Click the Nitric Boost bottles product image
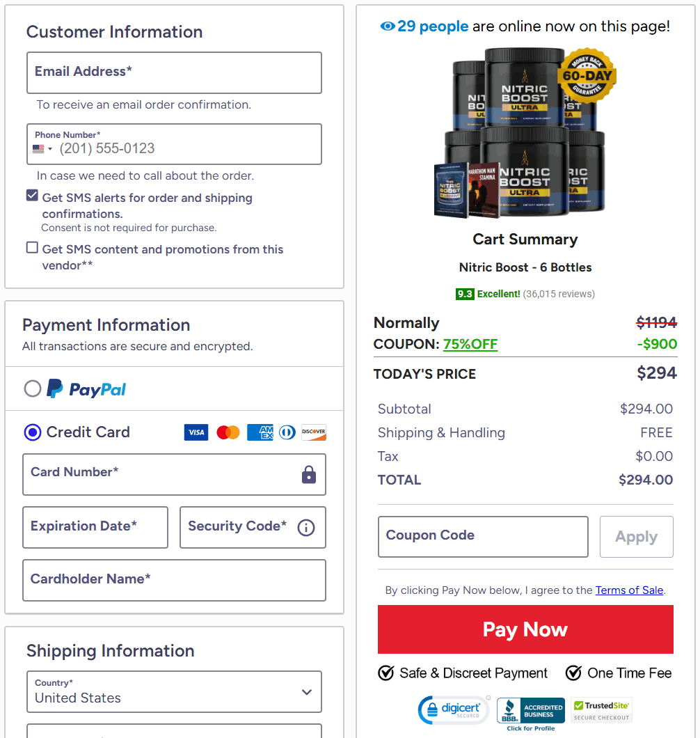The image size is (700, 738). click(x=525, y=132)
